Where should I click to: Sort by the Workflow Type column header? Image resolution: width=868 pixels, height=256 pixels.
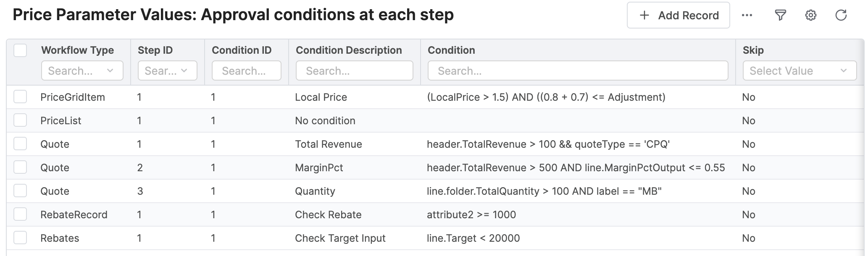coord(77,50)
